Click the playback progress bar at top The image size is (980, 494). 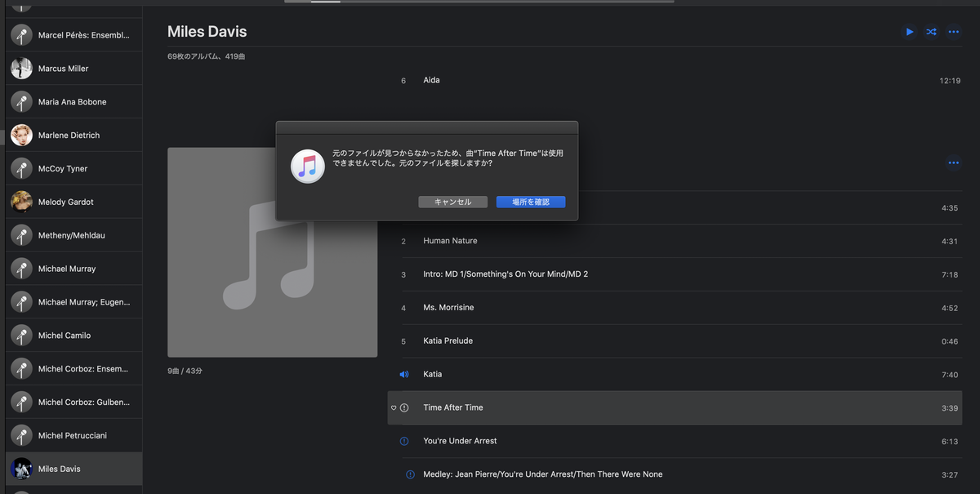click(x=479, y=2)
